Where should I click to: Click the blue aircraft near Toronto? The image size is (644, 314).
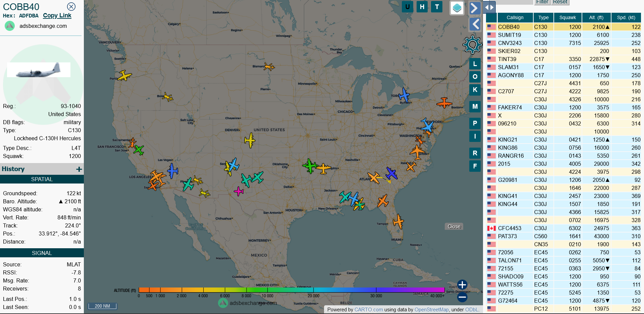coord(404,95)
